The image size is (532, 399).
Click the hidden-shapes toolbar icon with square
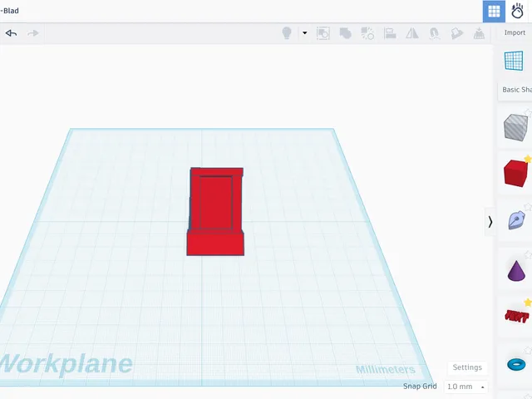point(323,33)
